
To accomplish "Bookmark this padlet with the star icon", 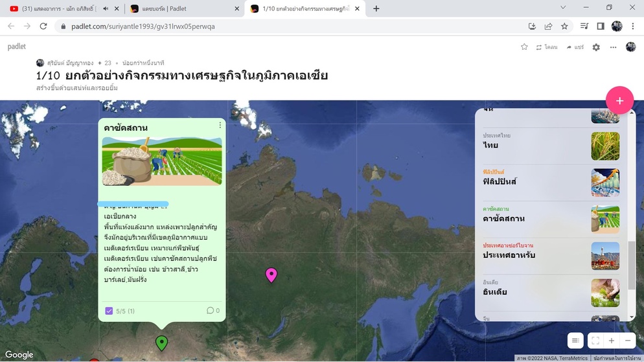I will (x=524, y=47).
